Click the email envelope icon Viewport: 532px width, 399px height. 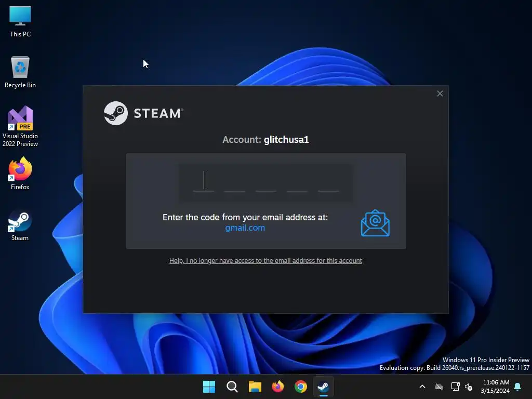[375, 223]
